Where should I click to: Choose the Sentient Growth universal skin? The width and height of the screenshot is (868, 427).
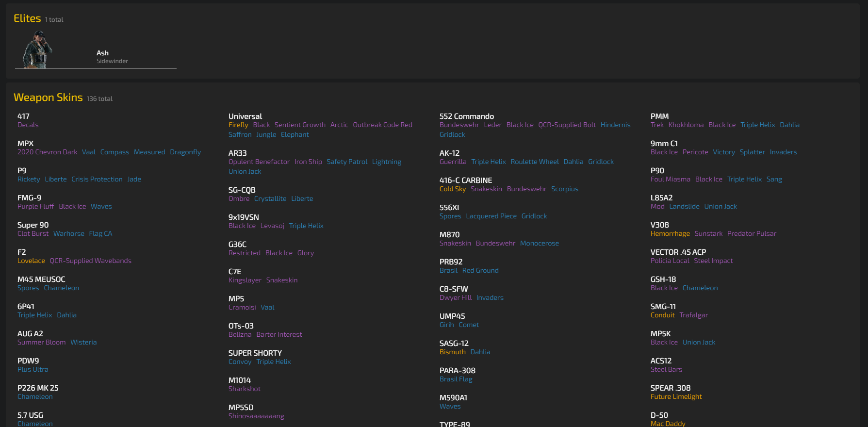click(300, 125)
